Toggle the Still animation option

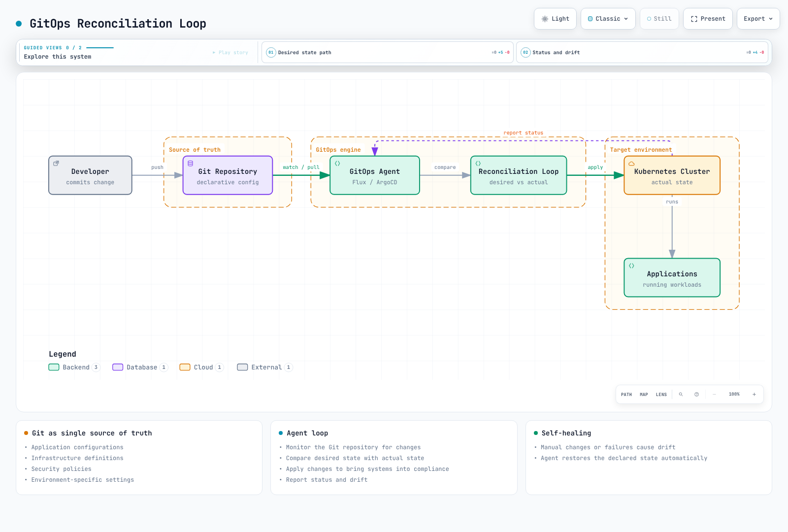659,19
